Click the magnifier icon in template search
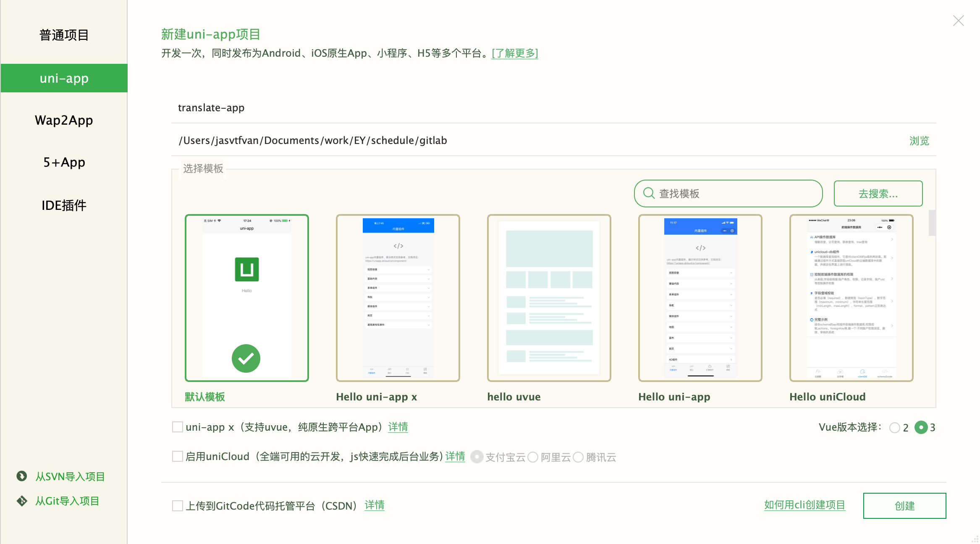 (x=649, y=193)
